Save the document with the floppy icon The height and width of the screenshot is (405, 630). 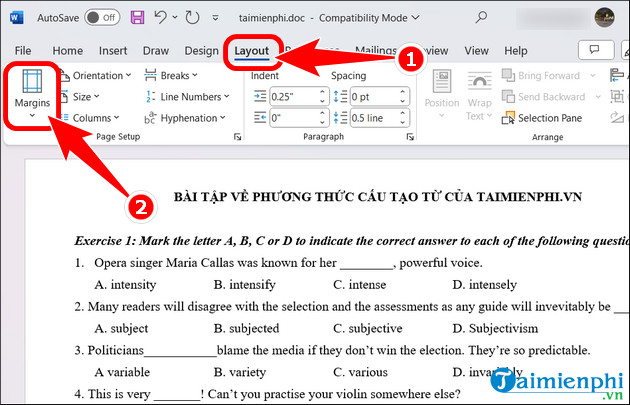pyautogui.click(x=137, y=18)
